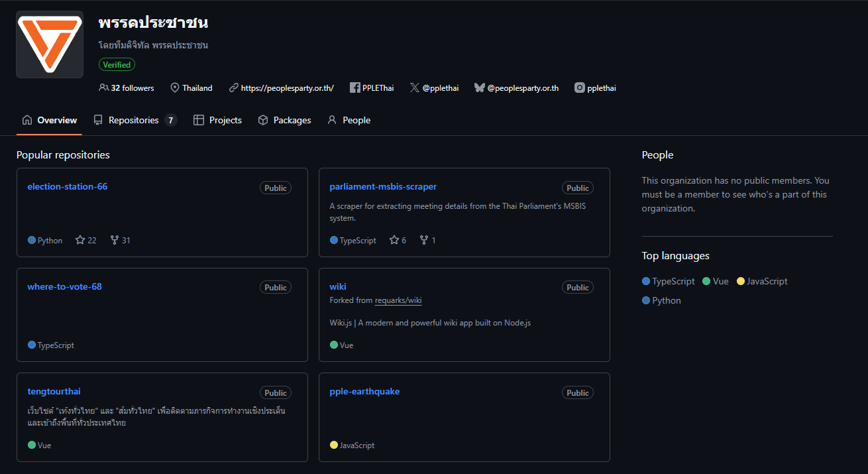Click the Instagram icon beside pplethai

pos(580,88)
